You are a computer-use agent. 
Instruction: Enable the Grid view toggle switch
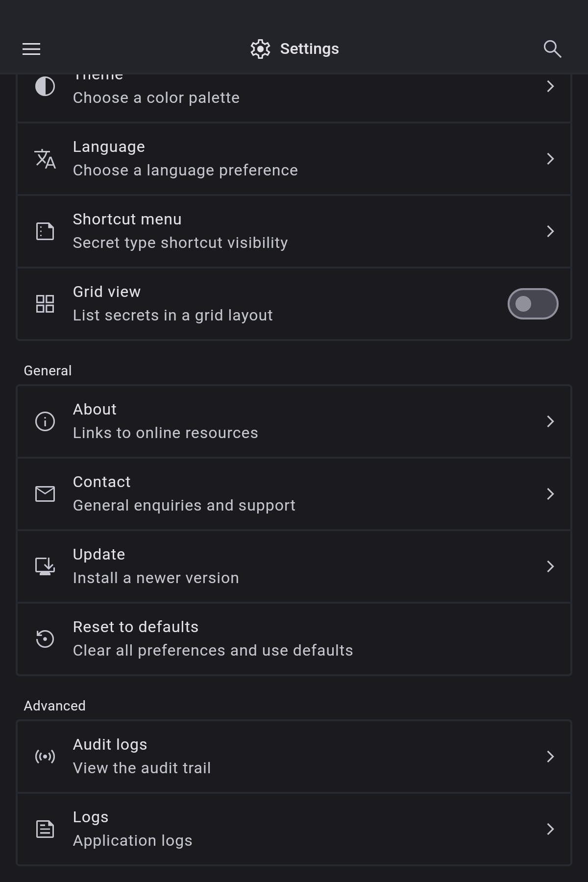(x=533, y=304)
